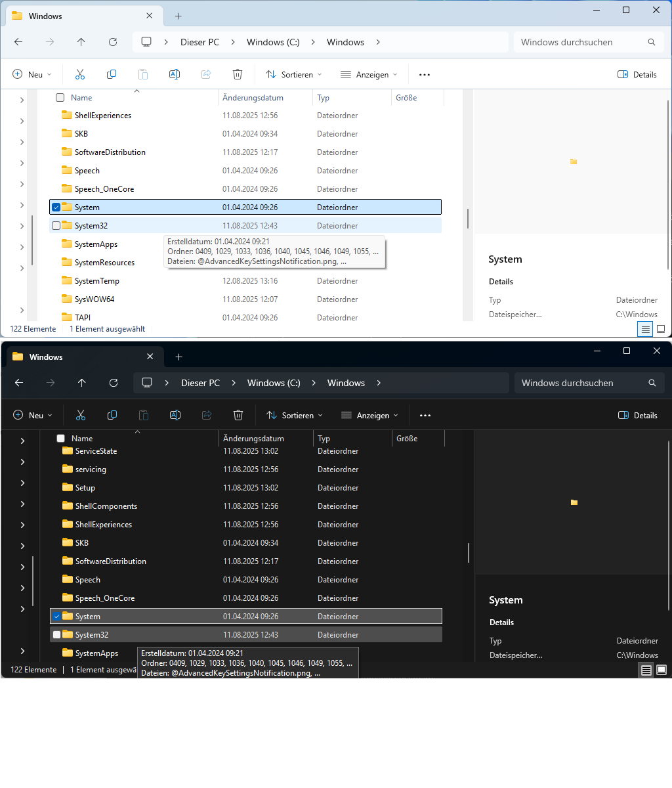Click the up arrow in the light window
Image resolution: width=672 pixels, height=788 pixels.
81,42
